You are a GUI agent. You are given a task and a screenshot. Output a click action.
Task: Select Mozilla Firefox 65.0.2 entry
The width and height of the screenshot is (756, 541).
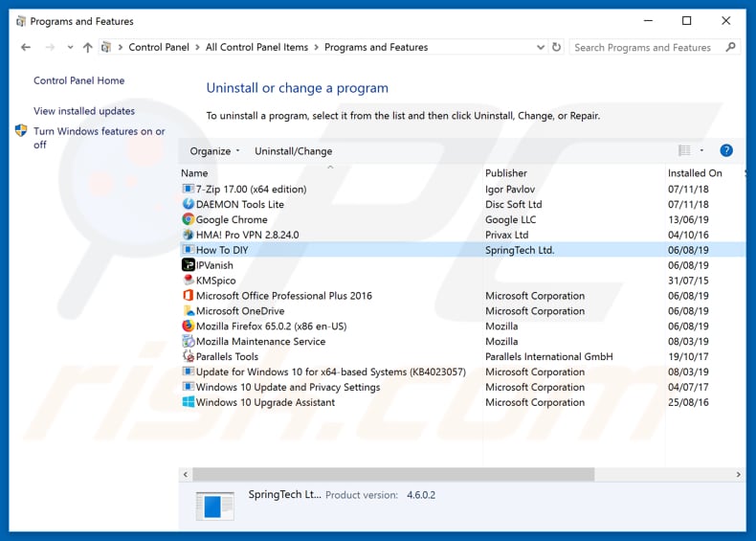pos(271,327)
